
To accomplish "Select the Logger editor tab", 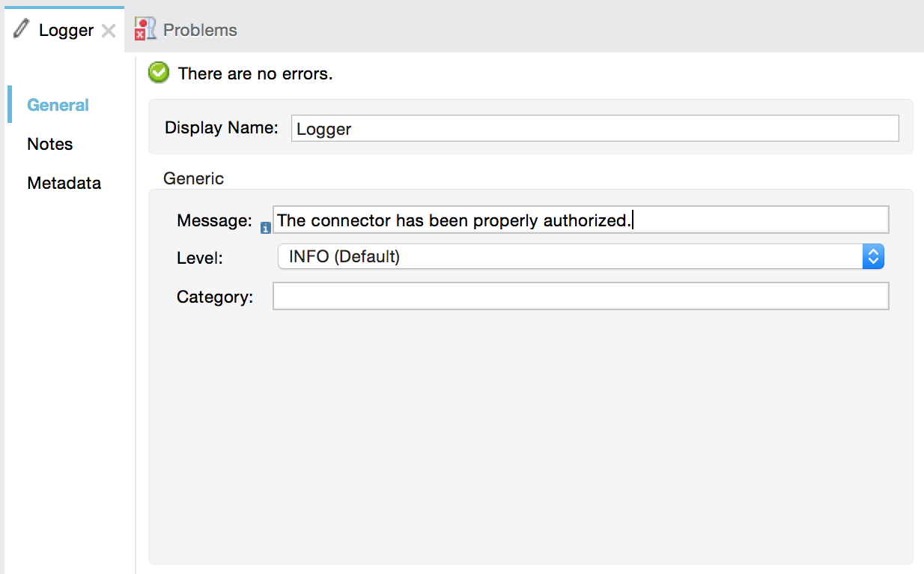I will click(66, 30).
